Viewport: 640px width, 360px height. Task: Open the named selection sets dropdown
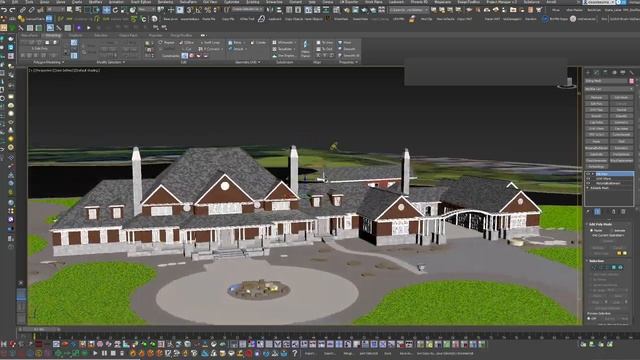click(x=247, y=9)
